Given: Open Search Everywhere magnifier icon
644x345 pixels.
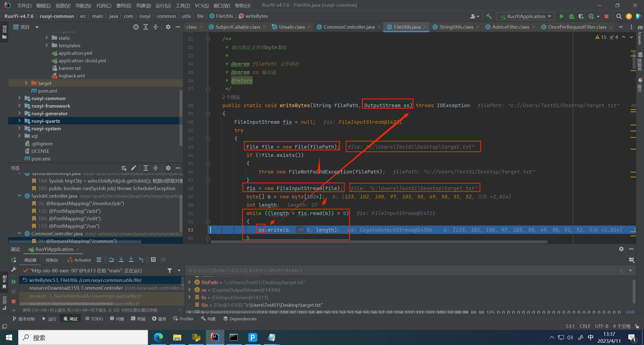Looking at the screenshot, I should point(619,16).
